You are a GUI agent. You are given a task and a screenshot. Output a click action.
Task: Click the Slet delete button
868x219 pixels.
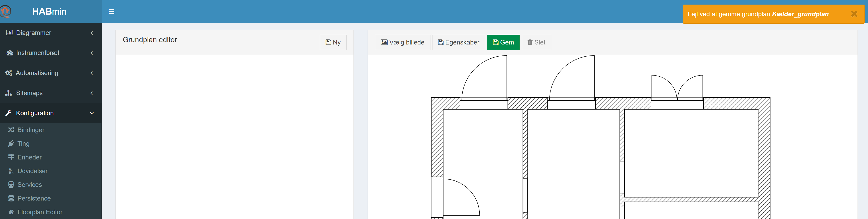(x=536, y=42)
